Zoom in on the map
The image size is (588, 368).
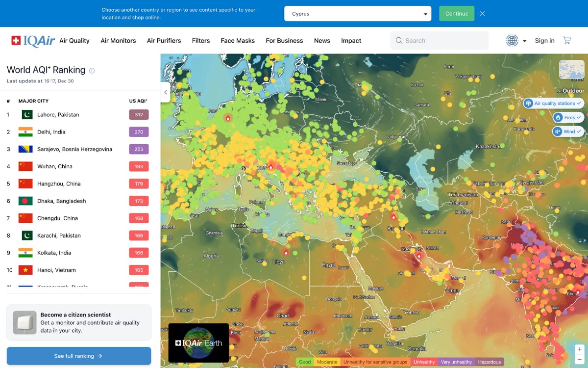[x=580, y=349]
